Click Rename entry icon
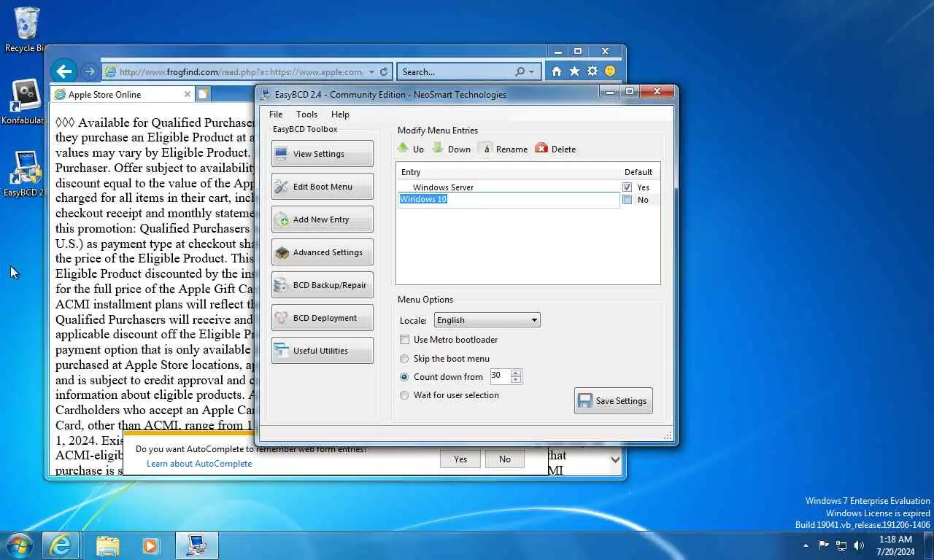Screen dimensions: 934x560 click(x=503, y=148)
